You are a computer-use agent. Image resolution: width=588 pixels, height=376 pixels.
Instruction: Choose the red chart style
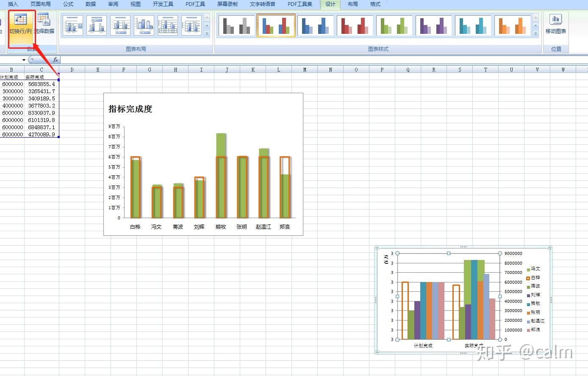tap(355, 25)
